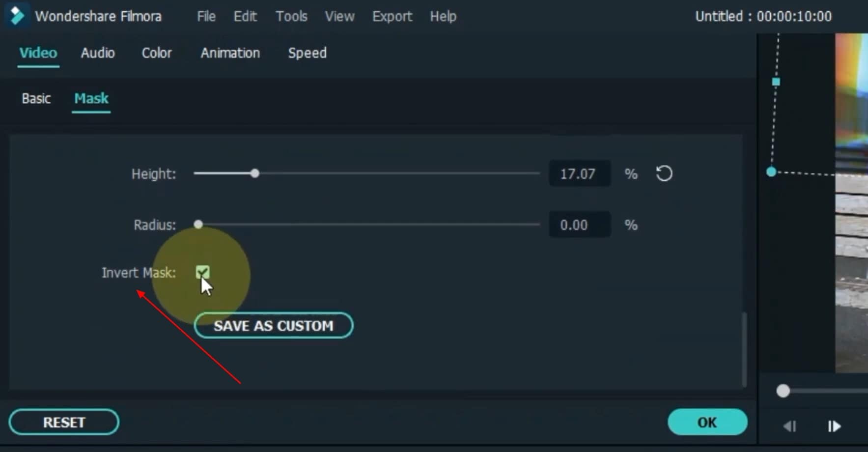This screenshot has height=452, width=868.
Task: Click the SAVE AS CUSTOM button
Action: [274, 325]
